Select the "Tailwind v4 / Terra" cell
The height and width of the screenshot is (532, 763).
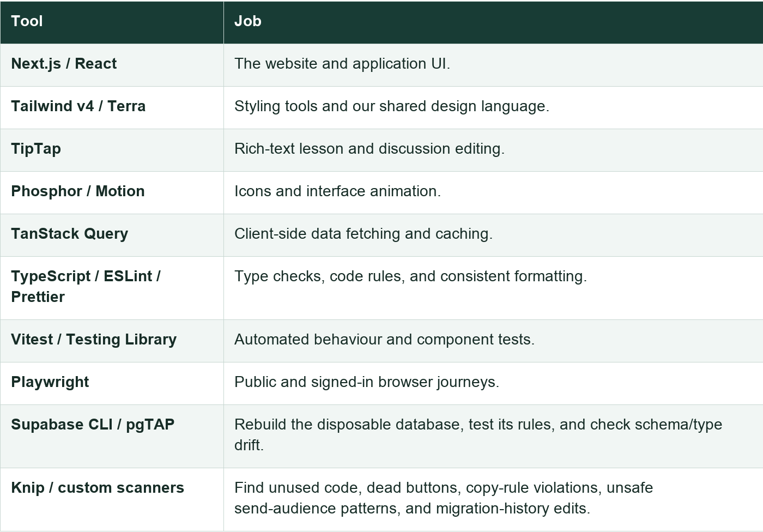pyautogui.click(x=112, y=107)
